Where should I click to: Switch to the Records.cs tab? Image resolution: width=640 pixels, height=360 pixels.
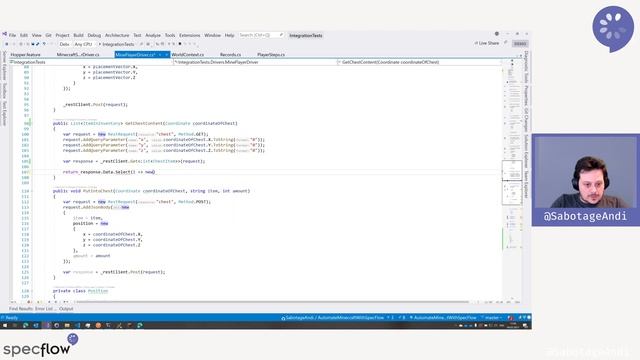[230, 55]
